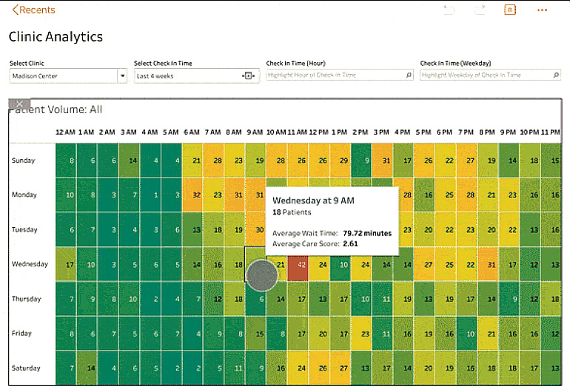Click the search icon in Hour highlighter
The width and height of the screenshot is (570, 392).
(x=408, y=75)
